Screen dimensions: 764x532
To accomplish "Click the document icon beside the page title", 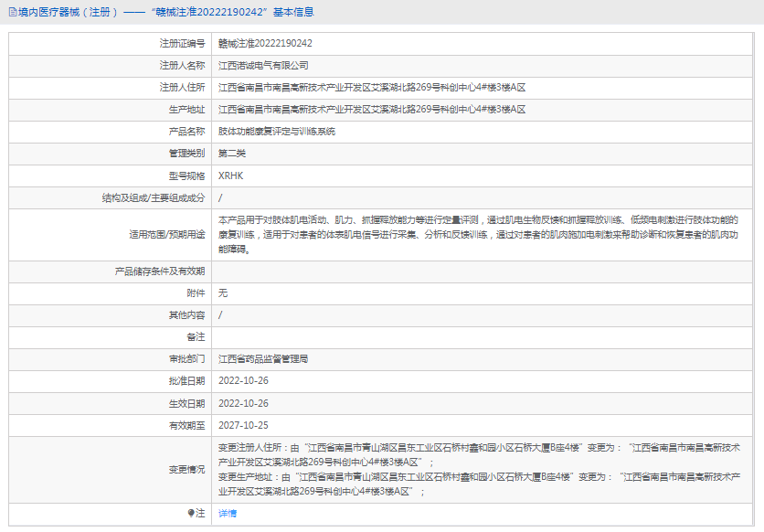I will 13,12.
